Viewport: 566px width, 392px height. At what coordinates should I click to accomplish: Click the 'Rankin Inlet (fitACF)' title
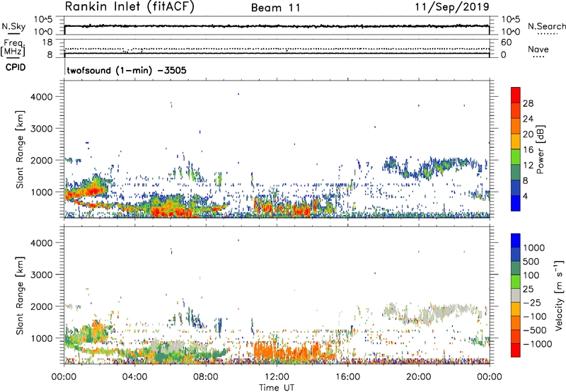(x=129, y=7)
